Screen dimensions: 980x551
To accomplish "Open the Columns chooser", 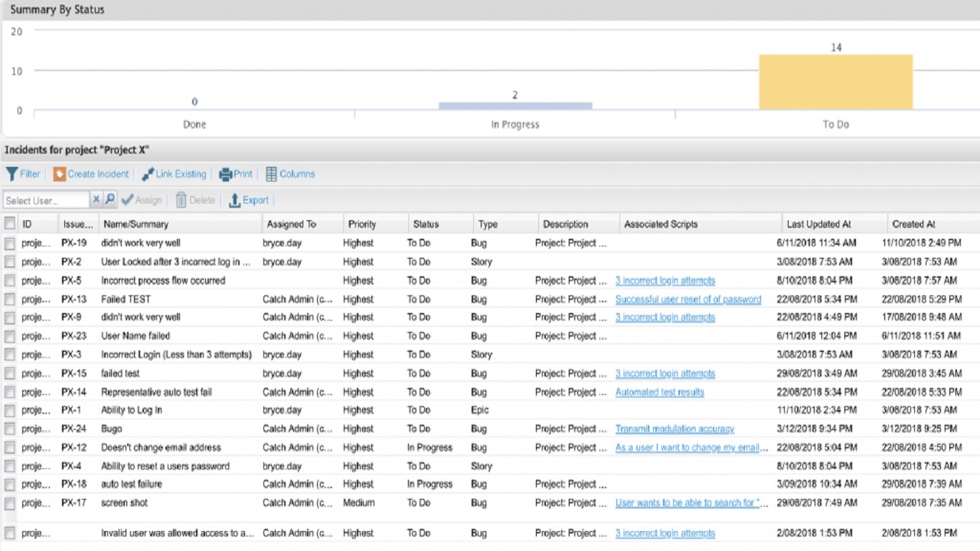I will [290, 174].
